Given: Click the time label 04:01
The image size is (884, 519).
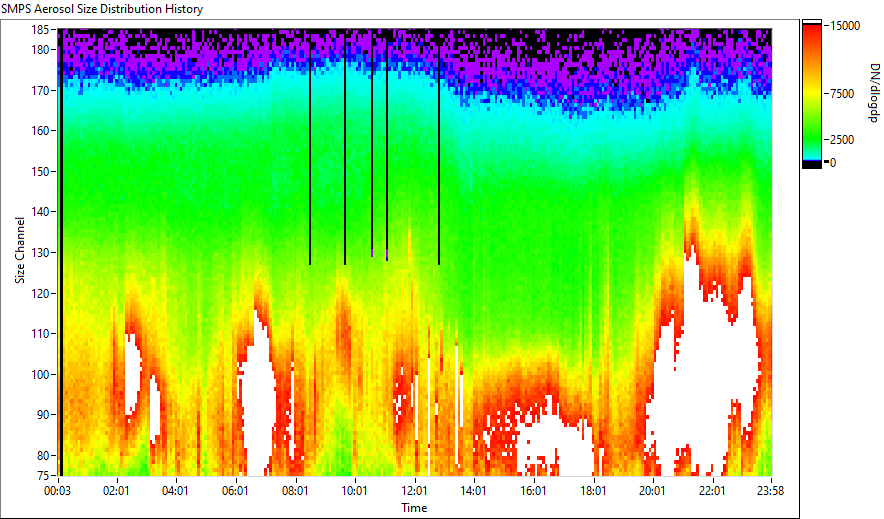Looking at the screenshot, I should (175, 491).
